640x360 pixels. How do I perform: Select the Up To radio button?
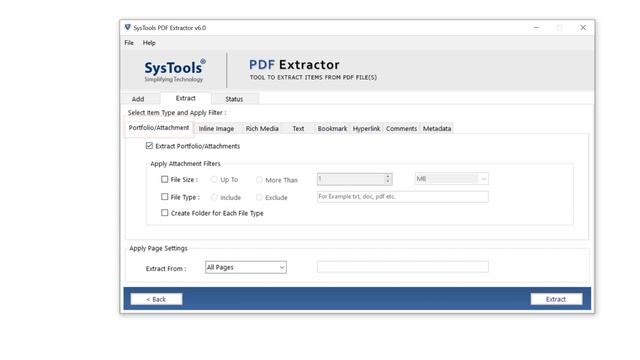(214, 180)
